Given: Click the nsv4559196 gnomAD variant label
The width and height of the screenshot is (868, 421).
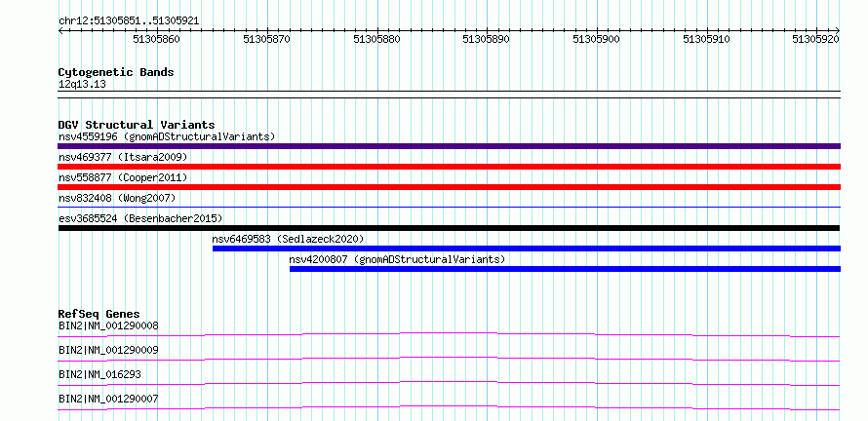Looking at the screenshot, I should click(x=167, y=136).
